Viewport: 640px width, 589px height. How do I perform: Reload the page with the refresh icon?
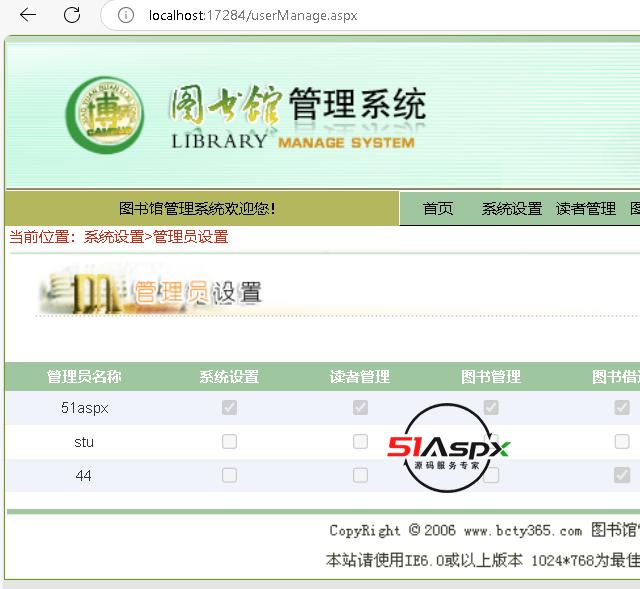[x=72, y=15]
